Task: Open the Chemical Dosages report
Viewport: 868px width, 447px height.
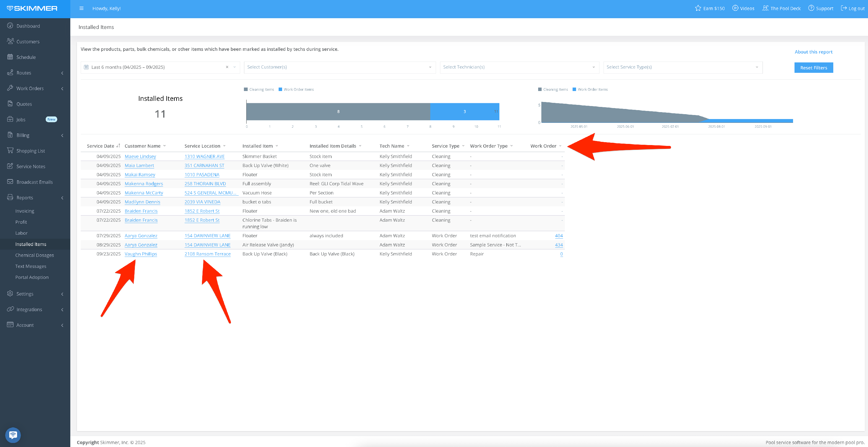Action: [34, 255]
